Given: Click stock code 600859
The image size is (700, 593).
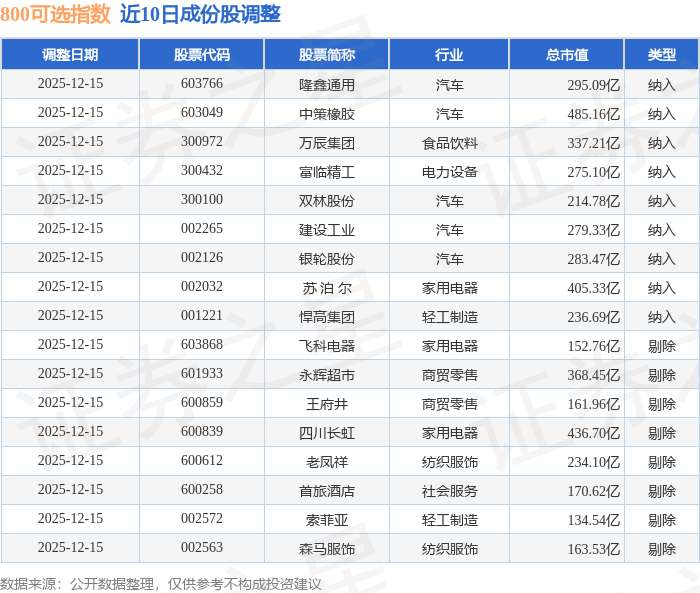Looking at the screenshot, I should point(202,402).
